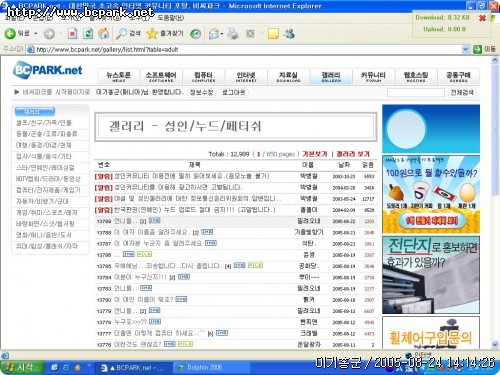Screen dimensions: 500x375
Task: Click the red Stop loading icon
Action: pos(72,33)
